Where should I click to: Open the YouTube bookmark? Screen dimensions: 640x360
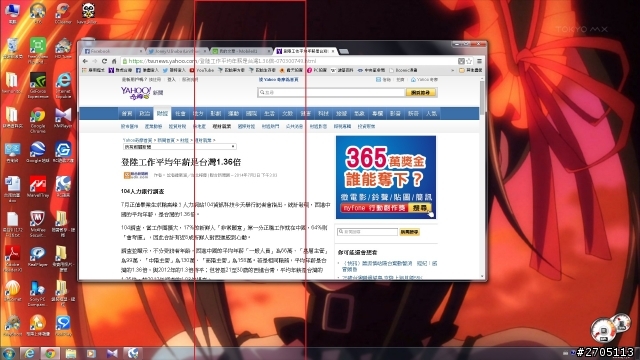tap(202, 70)
